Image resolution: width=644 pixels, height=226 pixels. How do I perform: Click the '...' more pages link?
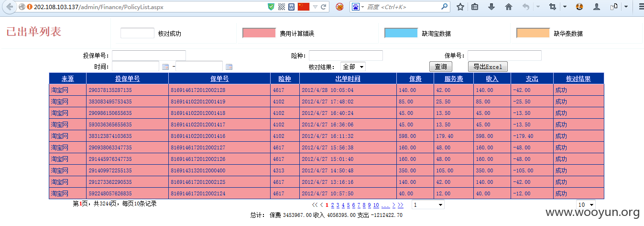coord(385,205)
